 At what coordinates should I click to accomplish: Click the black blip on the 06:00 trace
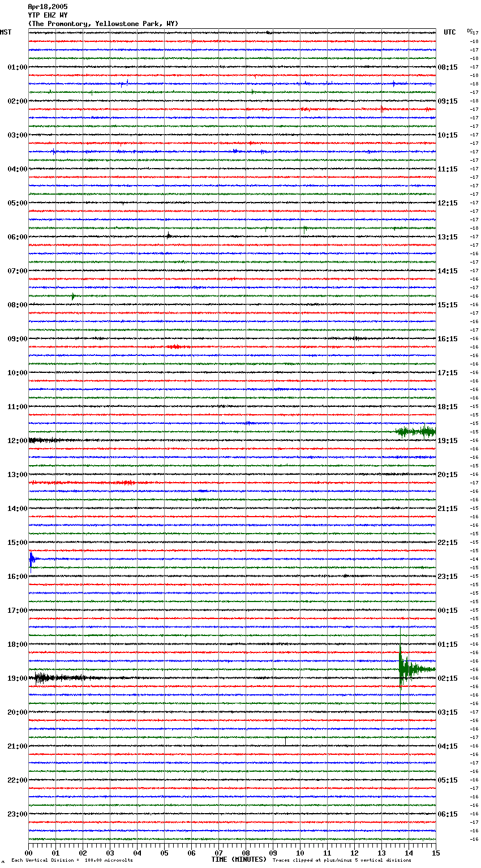click(x=169, y=236)
